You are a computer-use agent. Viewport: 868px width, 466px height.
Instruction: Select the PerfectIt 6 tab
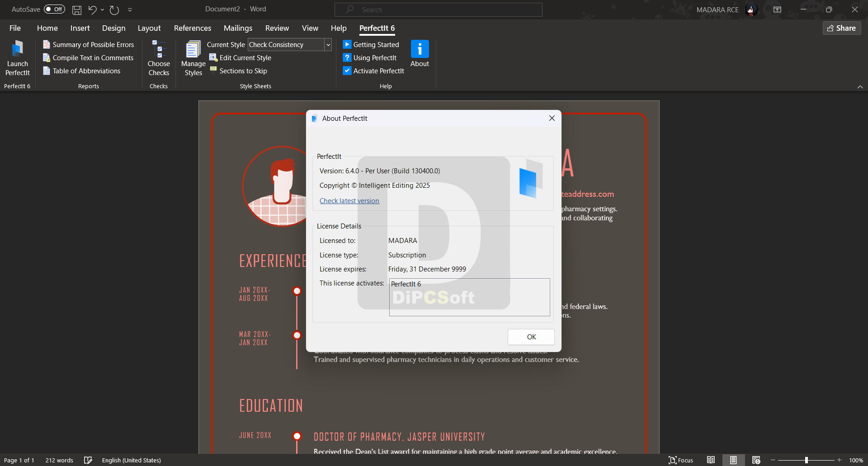coord(377,28)
